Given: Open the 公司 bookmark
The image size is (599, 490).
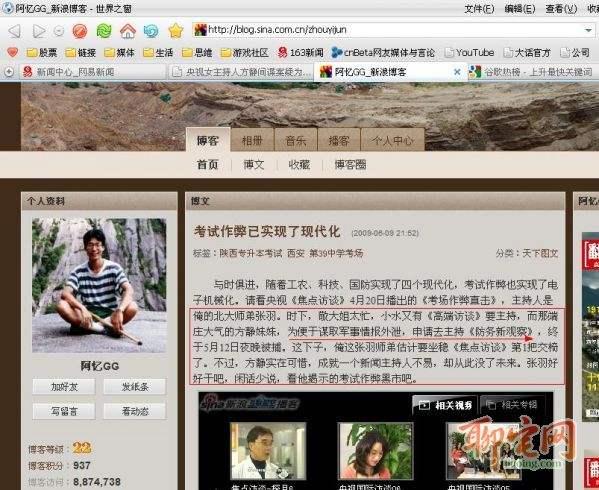Looking at the screenshot, I should (575, 52).
